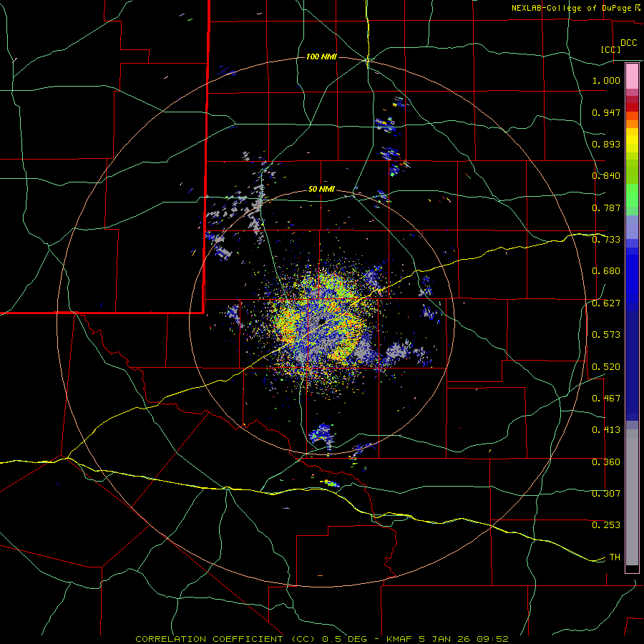Image resolution: width=644 pixels, height=644 pixels.
Task: Select the 1.000 value on the color scale
Action: pos(606,80)
